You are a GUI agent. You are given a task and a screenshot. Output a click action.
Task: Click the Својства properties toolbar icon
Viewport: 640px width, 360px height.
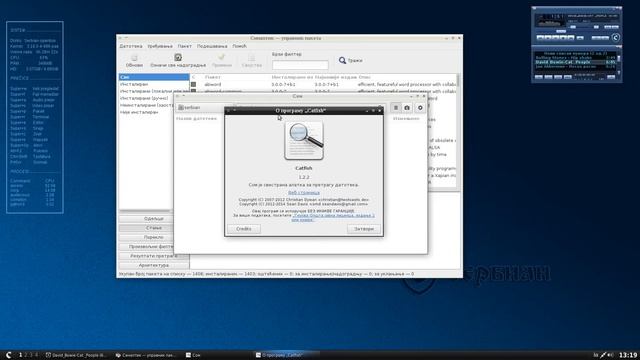click(251, 58)
